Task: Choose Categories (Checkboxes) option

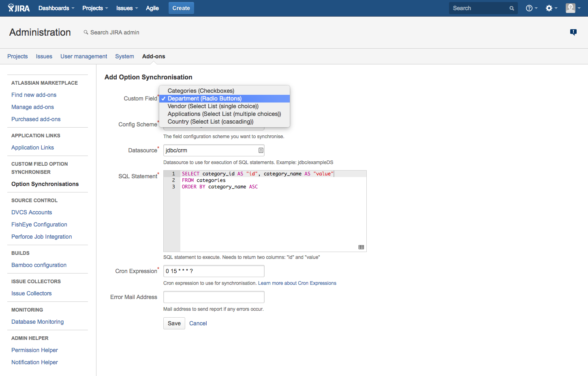Action: [x=201, y=91]
